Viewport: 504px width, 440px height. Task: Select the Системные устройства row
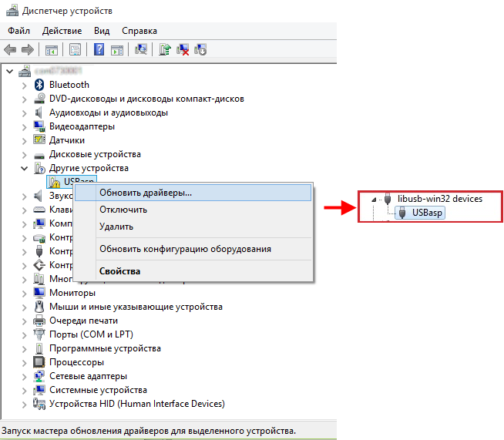pos(98,390)
